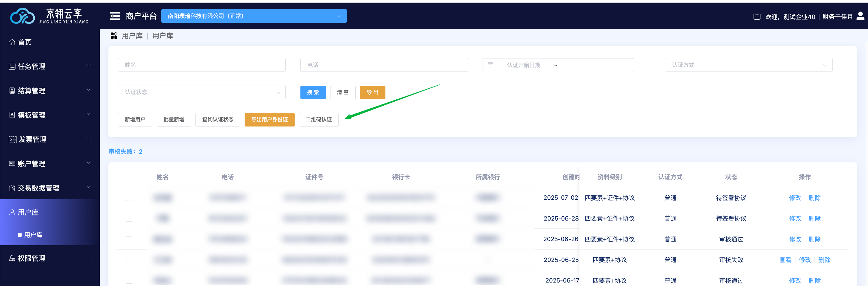Open the book icon beside welcome text
This screenshot has width=868, height=286.
coord(756,17)
